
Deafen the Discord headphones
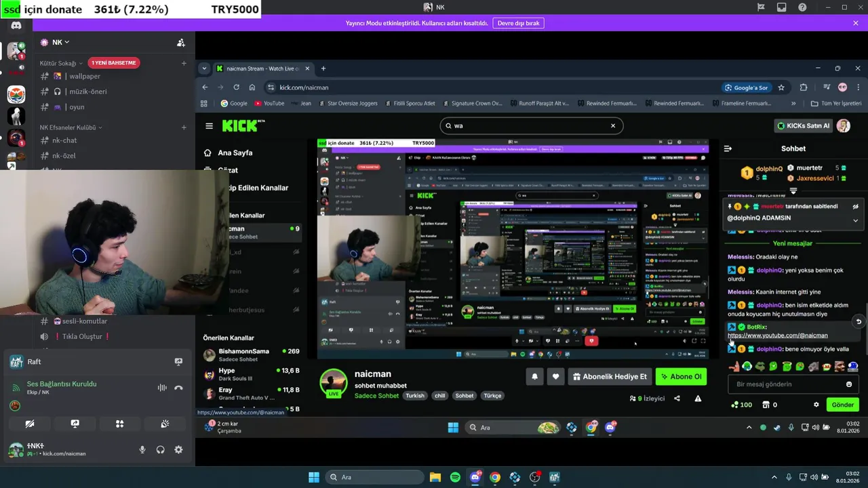(161, 449)
